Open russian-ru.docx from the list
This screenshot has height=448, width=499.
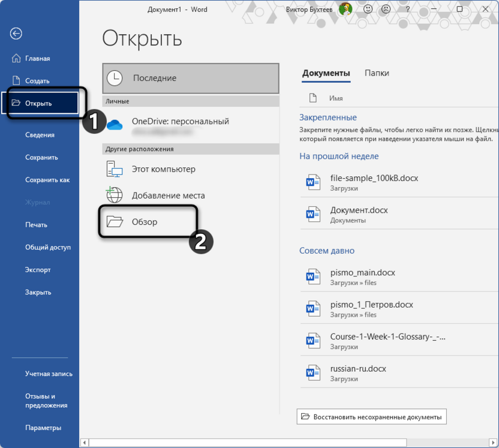[399, 372]
